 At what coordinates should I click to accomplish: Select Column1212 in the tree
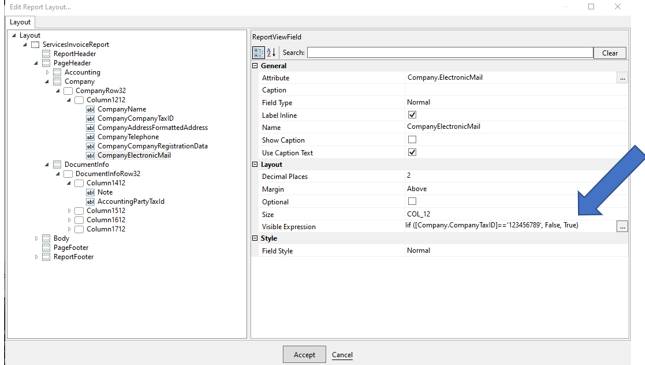point(106,100)
